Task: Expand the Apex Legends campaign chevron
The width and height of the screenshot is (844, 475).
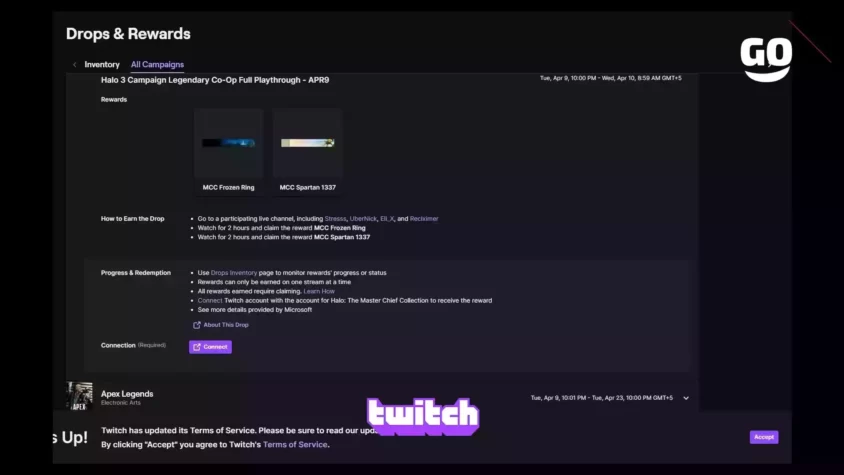Action: (686, 398)
